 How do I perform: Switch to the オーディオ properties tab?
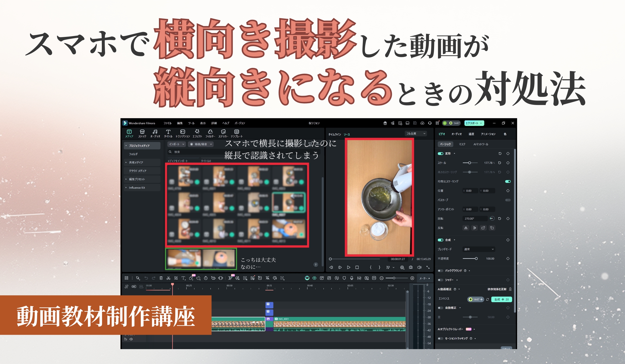pyautogui.click(x=456, y=134)
